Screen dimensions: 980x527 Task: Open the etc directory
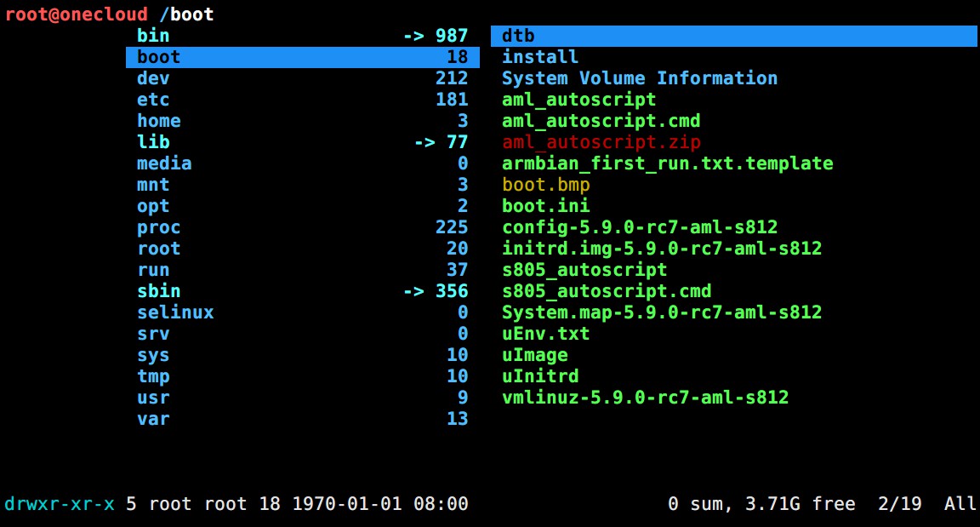153,100
